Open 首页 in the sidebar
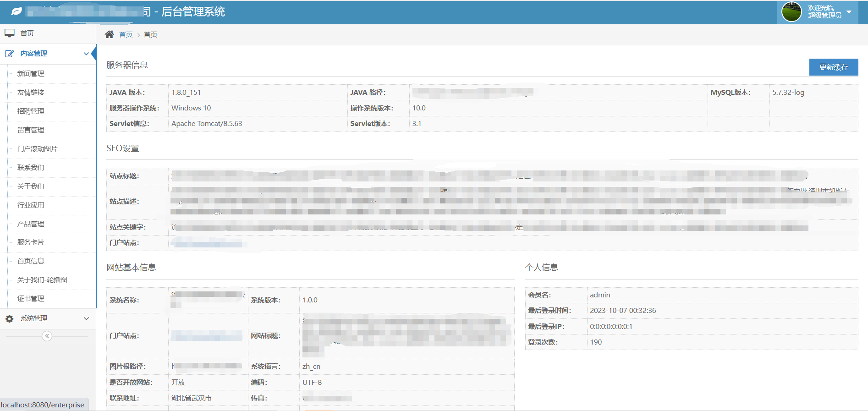This screenshot has height=411, width=868. 27,33
